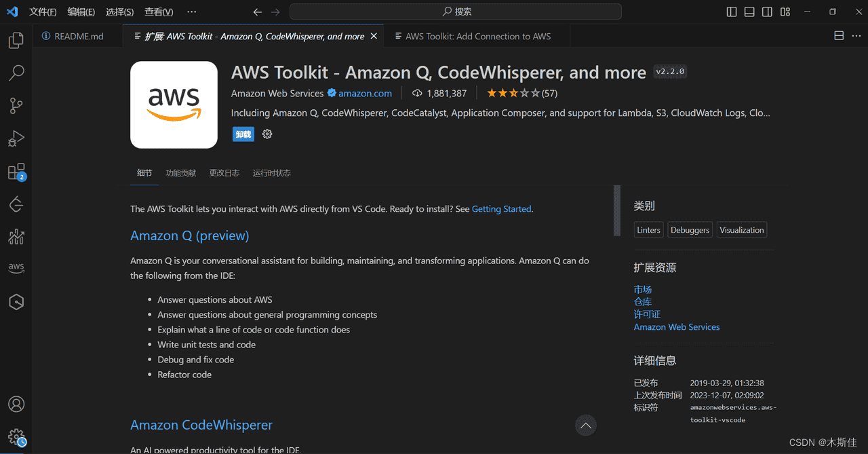This screenshot has width=868, height=454.
Task: Click the search box in title bar
Action: click(456, 11)
